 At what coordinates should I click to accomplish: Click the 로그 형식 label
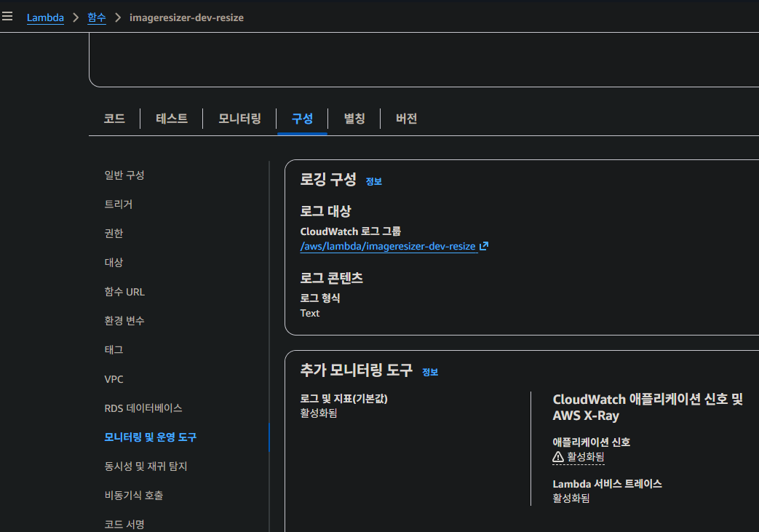(x=320, y=298)
